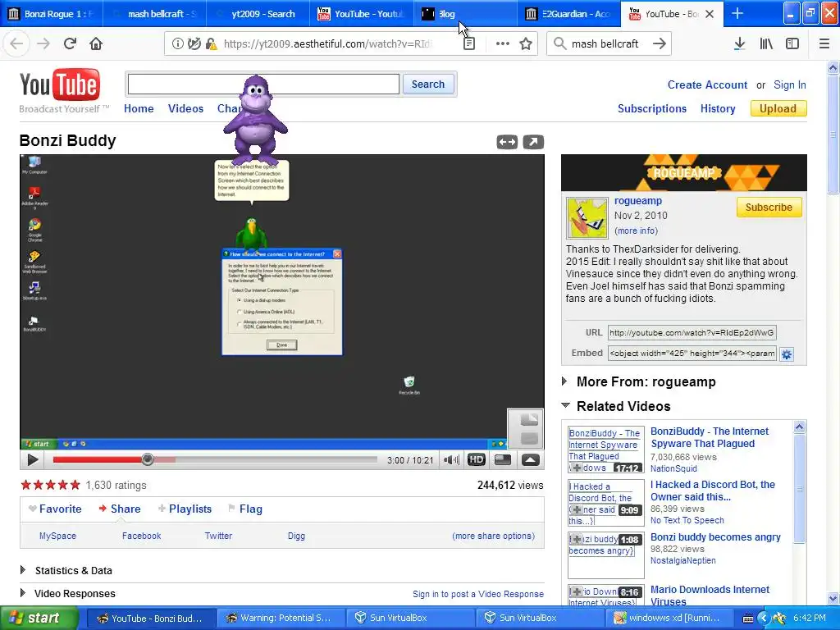Click the video URL text field
840x630 pixels.
(x=692, y=333)
